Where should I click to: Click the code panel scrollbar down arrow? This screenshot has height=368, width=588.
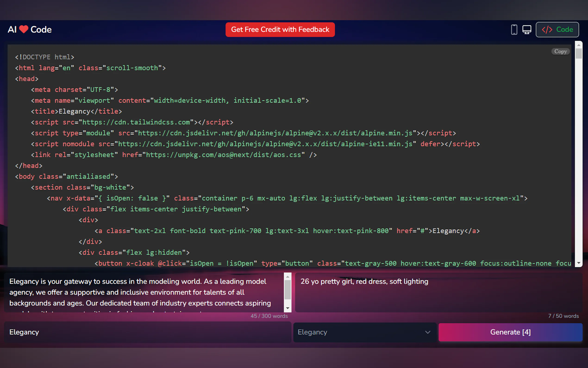579,263
